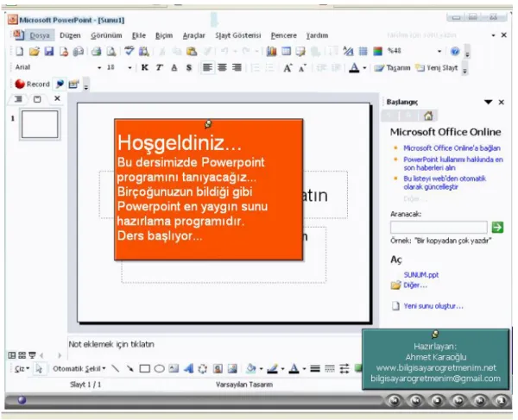Image resolution: width=518 pixels, height=420 pixels.
Task: Click the line color brush icon
Action: pyautogui.click(x=273, y=368)
